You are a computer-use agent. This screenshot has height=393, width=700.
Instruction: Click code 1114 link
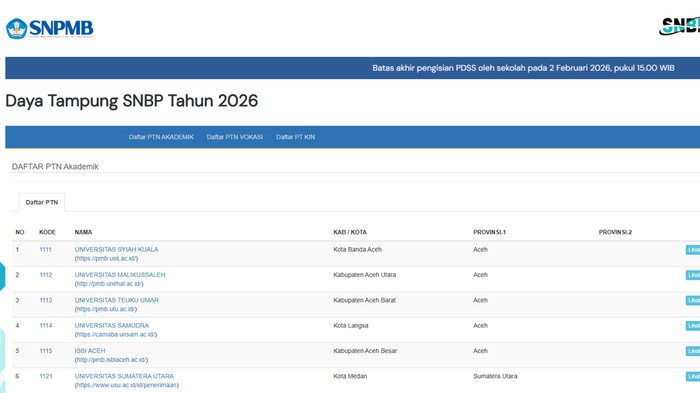[x=46, y=326]
